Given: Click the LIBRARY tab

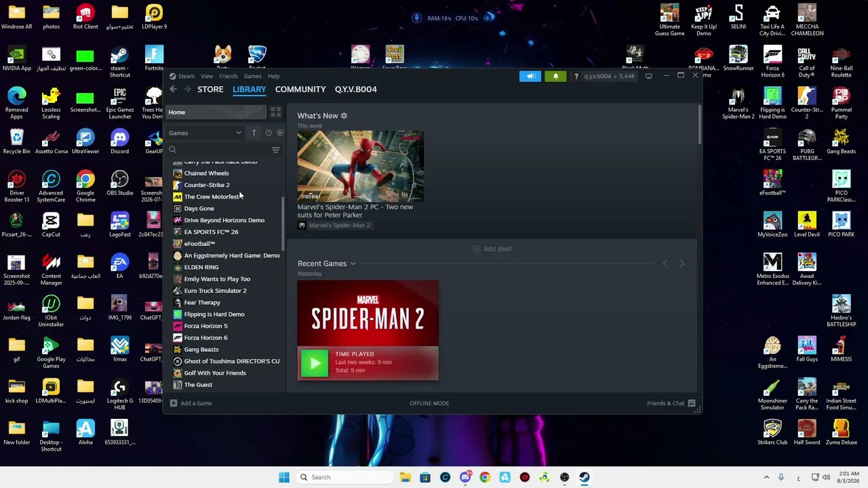Looking at the screenshot, I should pyautogui.click(x=249, y=89).
